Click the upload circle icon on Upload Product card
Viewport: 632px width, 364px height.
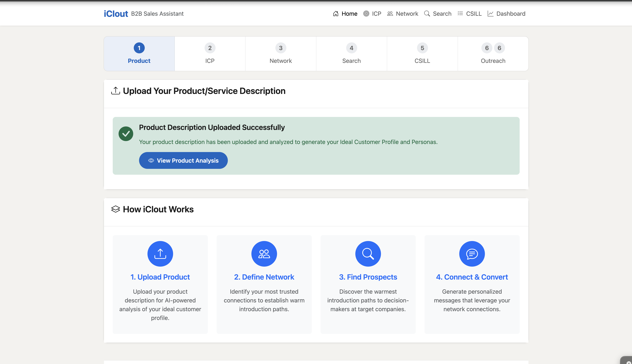[x=160, y=253]
